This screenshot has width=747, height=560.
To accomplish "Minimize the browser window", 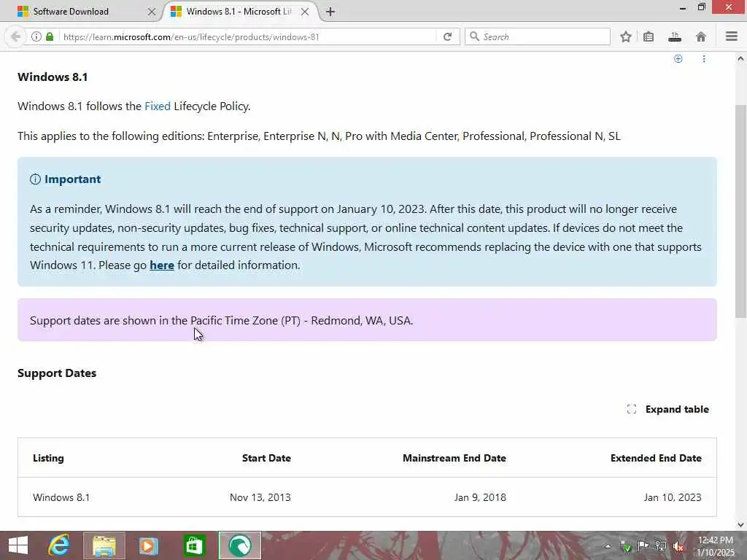I will click(683, 7).
